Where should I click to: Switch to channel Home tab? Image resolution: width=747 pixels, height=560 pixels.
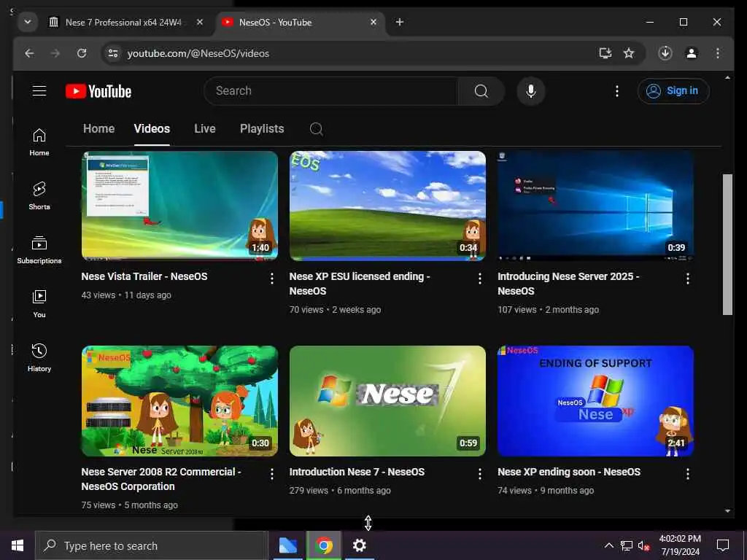tap(98, 128)
